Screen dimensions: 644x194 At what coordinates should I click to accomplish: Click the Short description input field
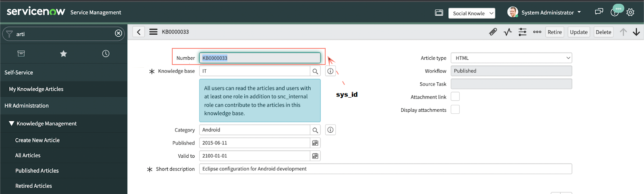(385, 169)
